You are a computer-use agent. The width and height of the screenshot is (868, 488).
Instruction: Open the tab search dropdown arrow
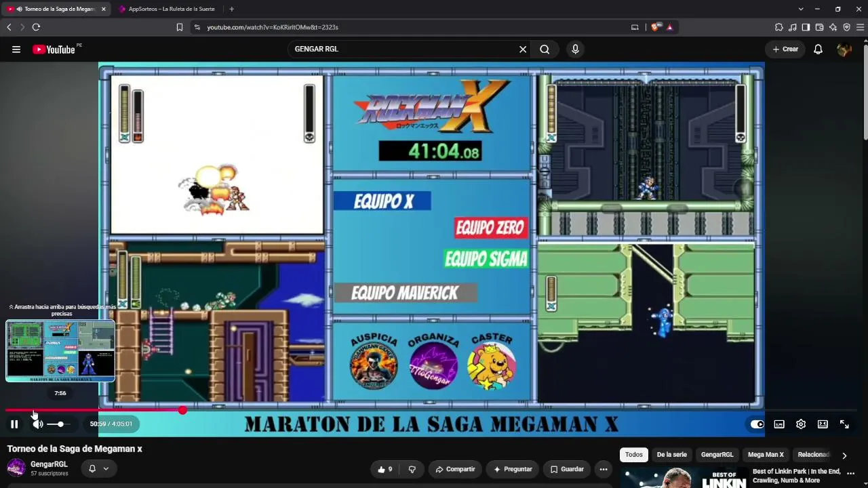[801, 9]
